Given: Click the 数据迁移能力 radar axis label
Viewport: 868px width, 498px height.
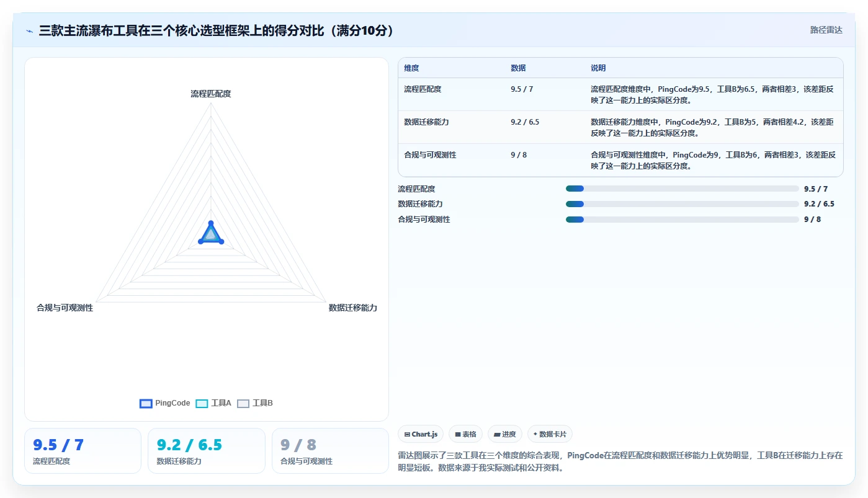Looking at the screenshot, I should click(353, 308).
